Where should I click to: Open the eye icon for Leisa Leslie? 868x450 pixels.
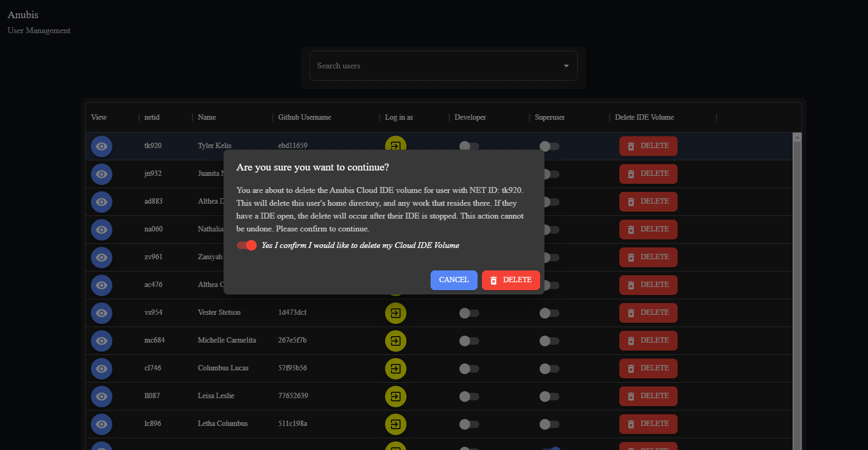(x=102, y=397)
